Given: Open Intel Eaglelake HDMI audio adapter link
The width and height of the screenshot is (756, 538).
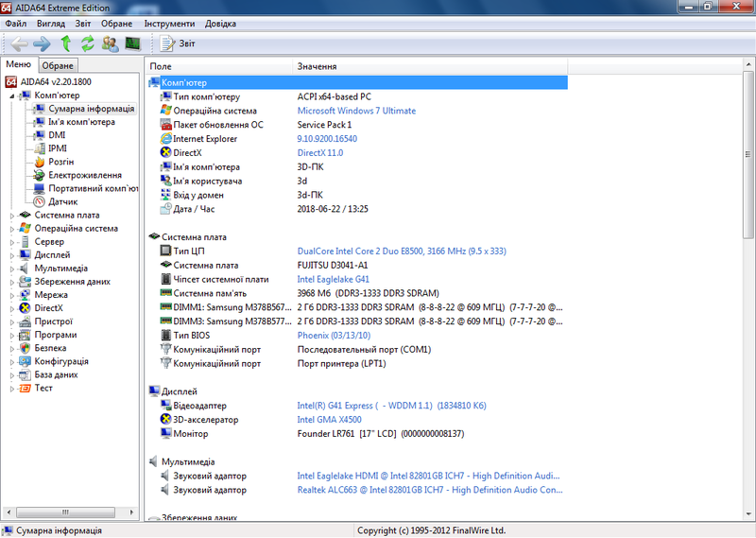Looking at the screenshot, I should coord(429,476).
